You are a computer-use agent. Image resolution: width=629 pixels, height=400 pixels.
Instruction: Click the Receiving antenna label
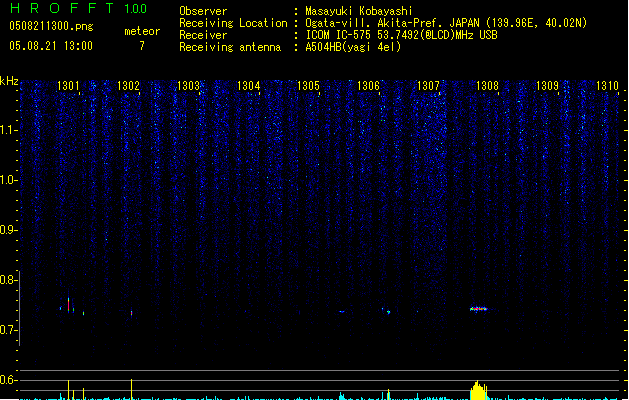230,47
